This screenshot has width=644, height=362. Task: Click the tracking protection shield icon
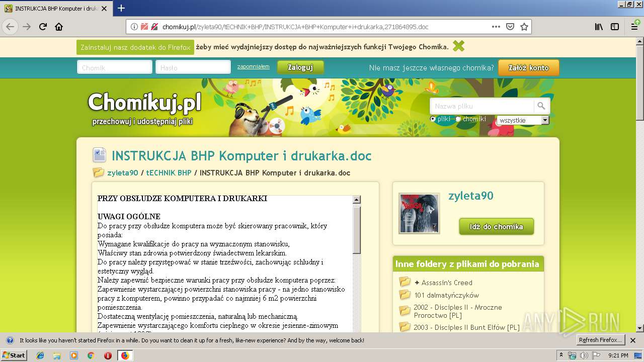click(144, 27)
